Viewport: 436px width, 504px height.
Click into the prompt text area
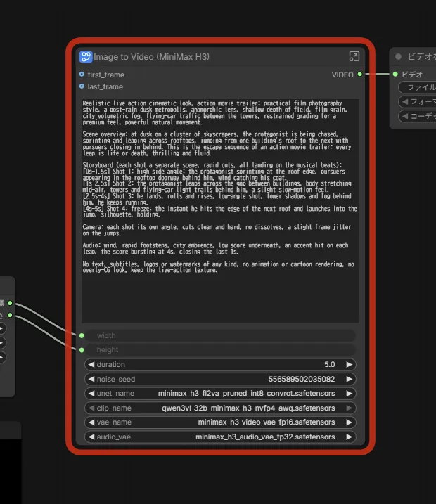220,211
